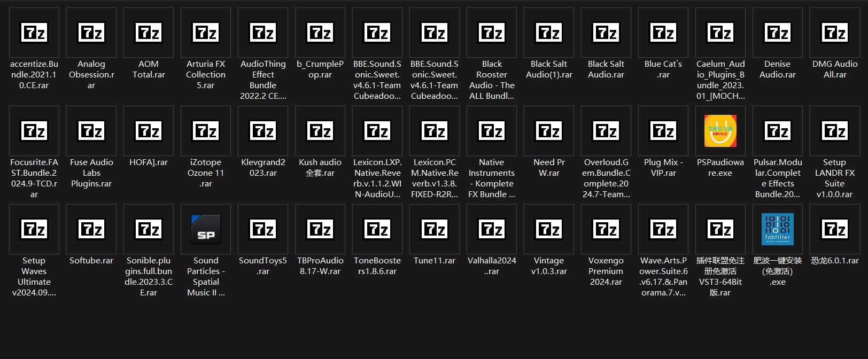Screen dimensions: 868x359
Task: Select the ToneBoosters1.8.6.rar file
Action: click(x=377, y=229)
